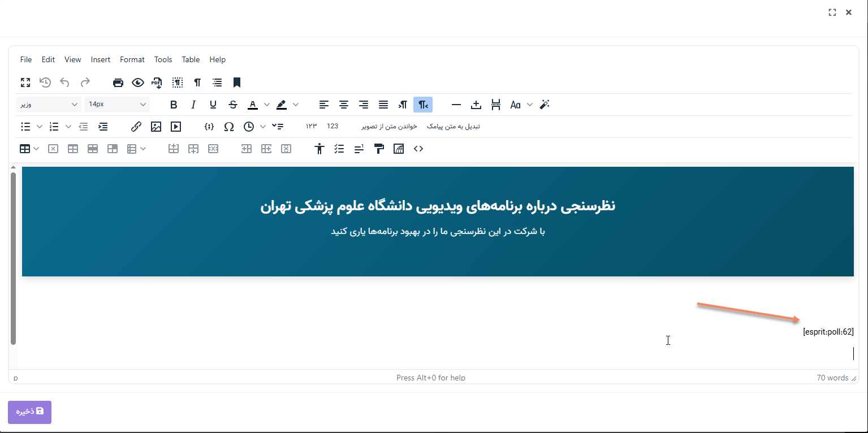Click the تبدیل به متن پیامک button
Viewport: 868px width, 433px height.
(453, 127)
